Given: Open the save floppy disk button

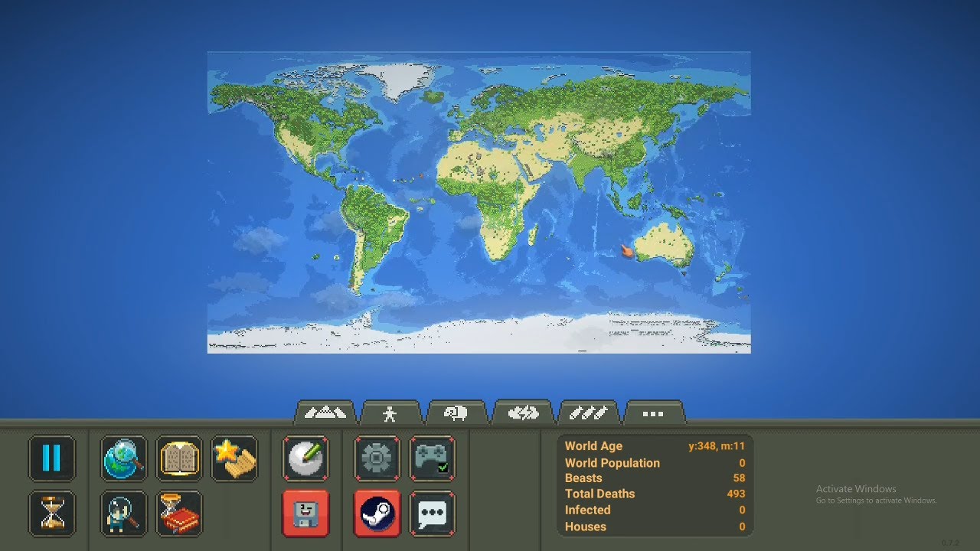Looking at the screenshot, I should pos(305,514).
